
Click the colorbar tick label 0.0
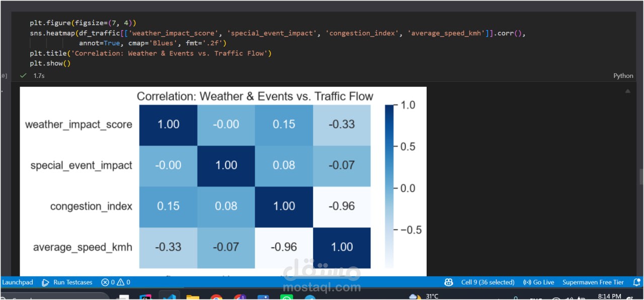point(408,188)
